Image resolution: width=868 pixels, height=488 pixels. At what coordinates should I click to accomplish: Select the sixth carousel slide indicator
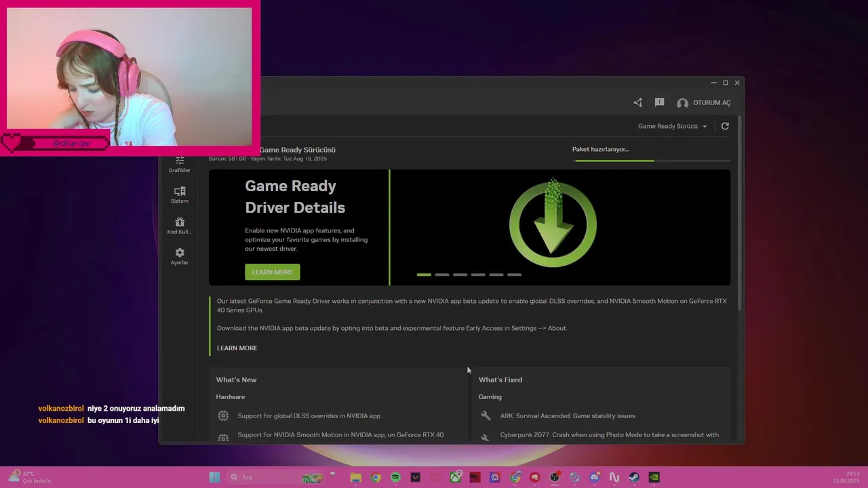[x=514, y=274]
